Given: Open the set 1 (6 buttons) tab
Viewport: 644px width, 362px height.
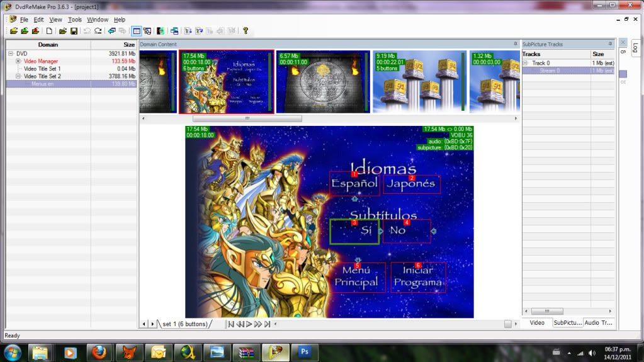Looking at the screenshot, I should coord(185,324).
